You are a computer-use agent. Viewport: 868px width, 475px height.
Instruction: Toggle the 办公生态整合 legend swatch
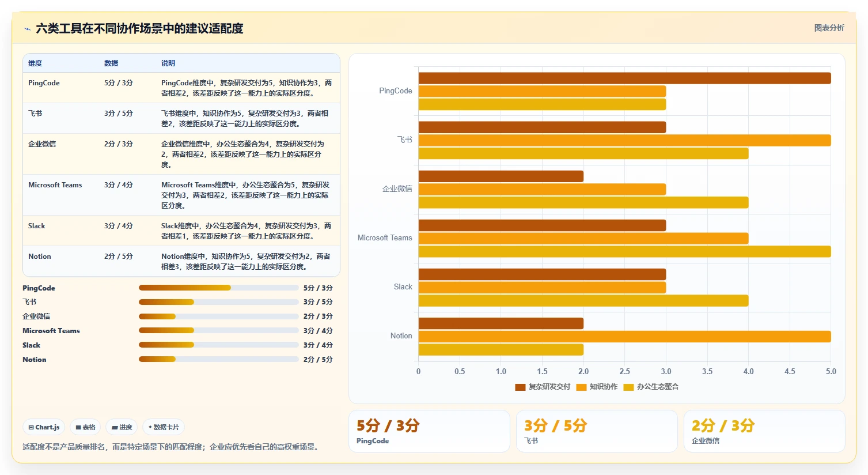(x=628, y=387)
